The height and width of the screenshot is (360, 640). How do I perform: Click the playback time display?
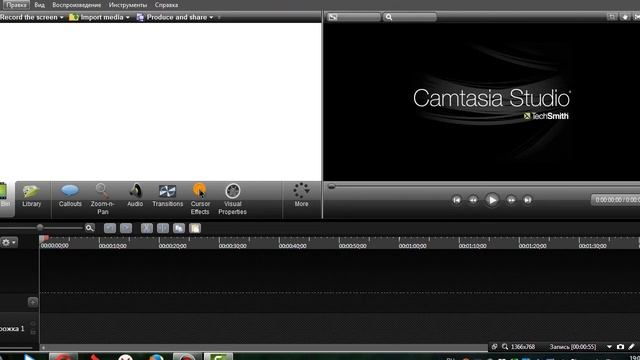[x=616, y=200]
